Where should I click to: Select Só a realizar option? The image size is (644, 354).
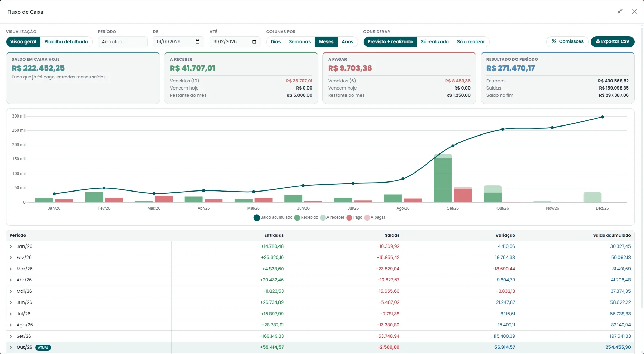tap(471, 41)
